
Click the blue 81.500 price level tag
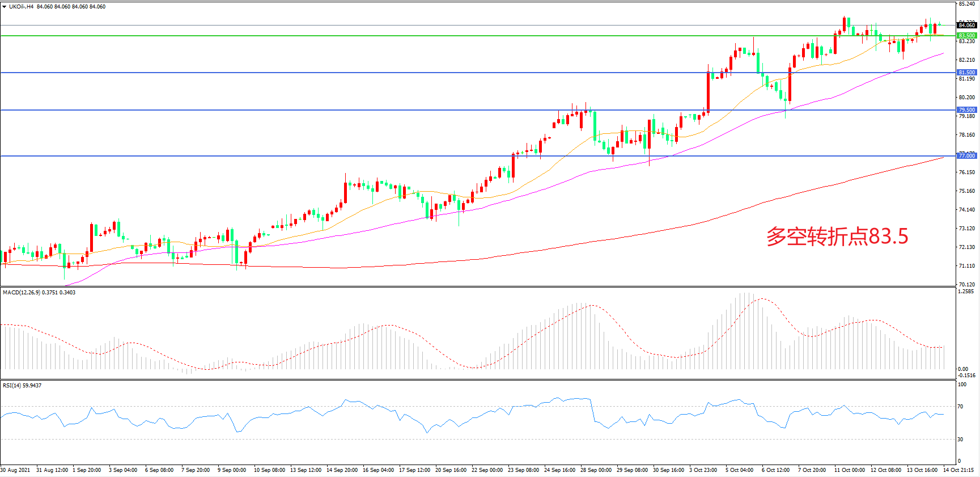pos(966,73)
